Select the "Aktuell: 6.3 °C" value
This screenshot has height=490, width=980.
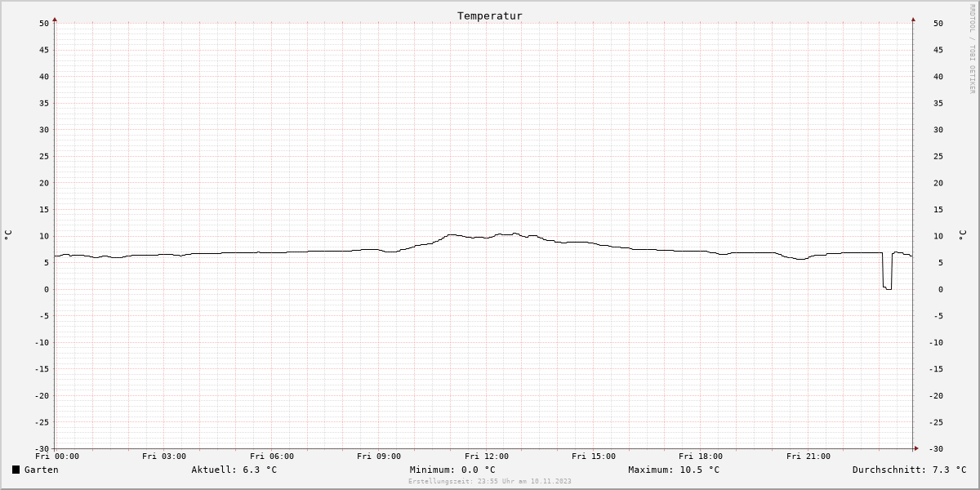pyautogui.click(x=234, y=470)
